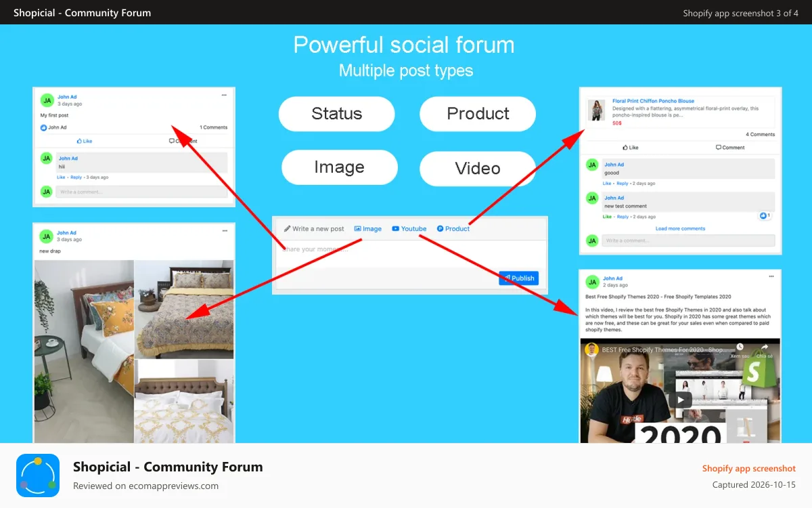Click John Ad avatar on 'My first post'
812x508 pixels.
tap(47, 100)
